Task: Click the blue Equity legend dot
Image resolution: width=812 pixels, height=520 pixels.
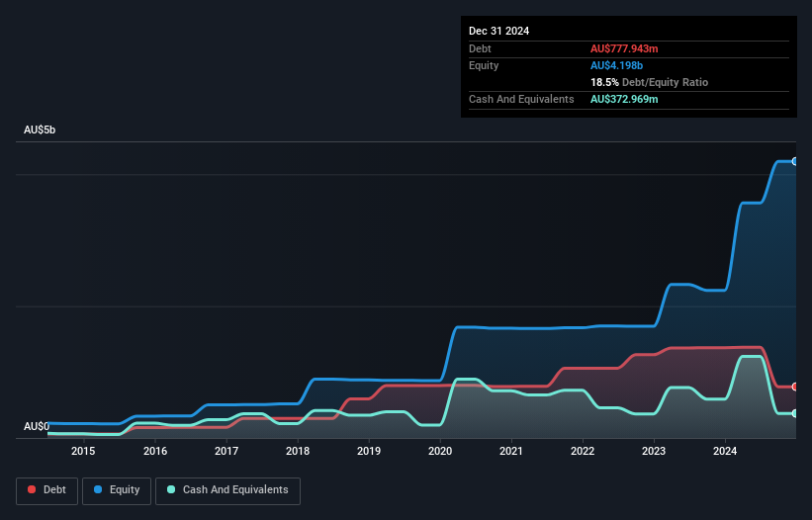Action: (x=98, y=489)
